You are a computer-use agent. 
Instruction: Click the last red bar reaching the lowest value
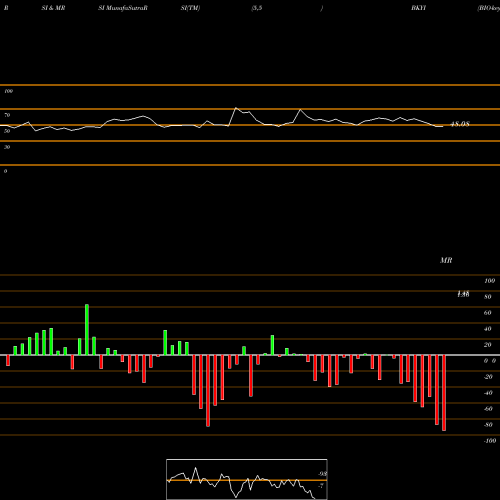coord(444,393)
